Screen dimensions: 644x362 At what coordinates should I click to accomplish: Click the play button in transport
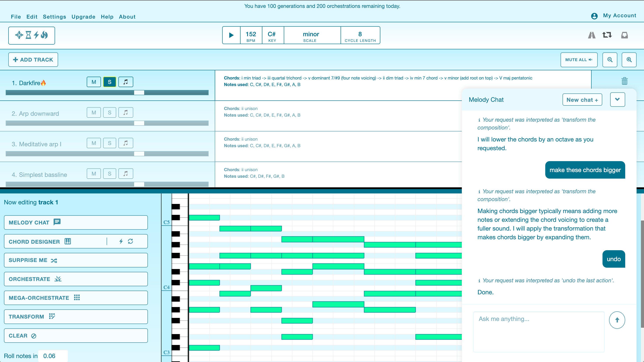tap(231, 35)
